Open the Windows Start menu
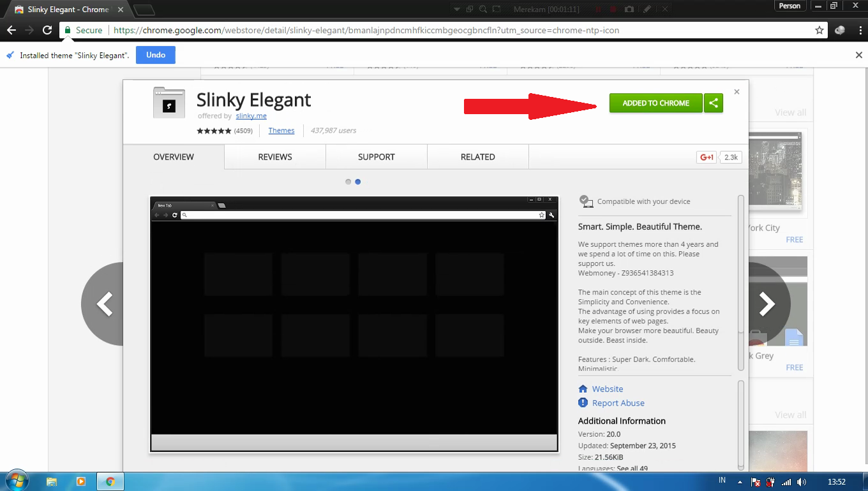This screenshot has width=868, height=491. point(16,481)
